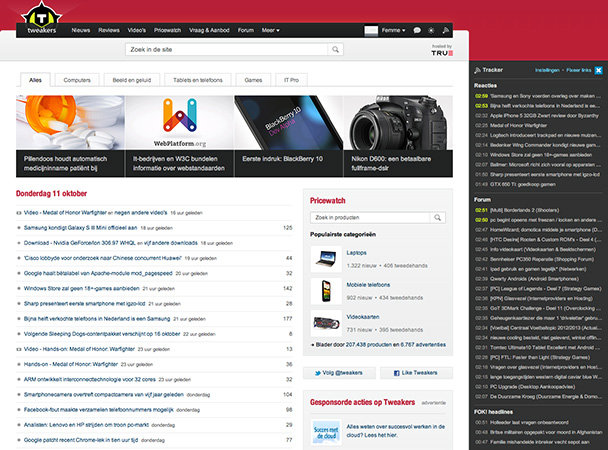Open the BlackBerry 10 featured article image

coord(289,123)
